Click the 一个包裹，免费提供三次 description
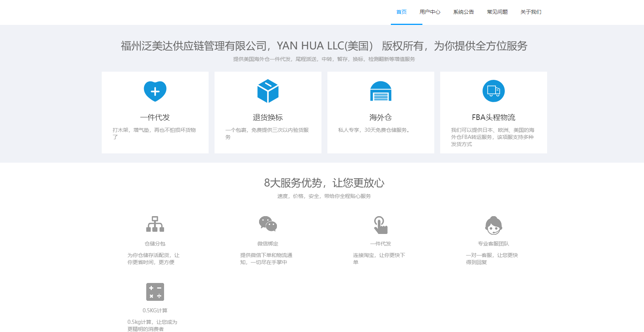Viewport: 644px width, 332px height. pyautogui.click(x=267, y=133)
